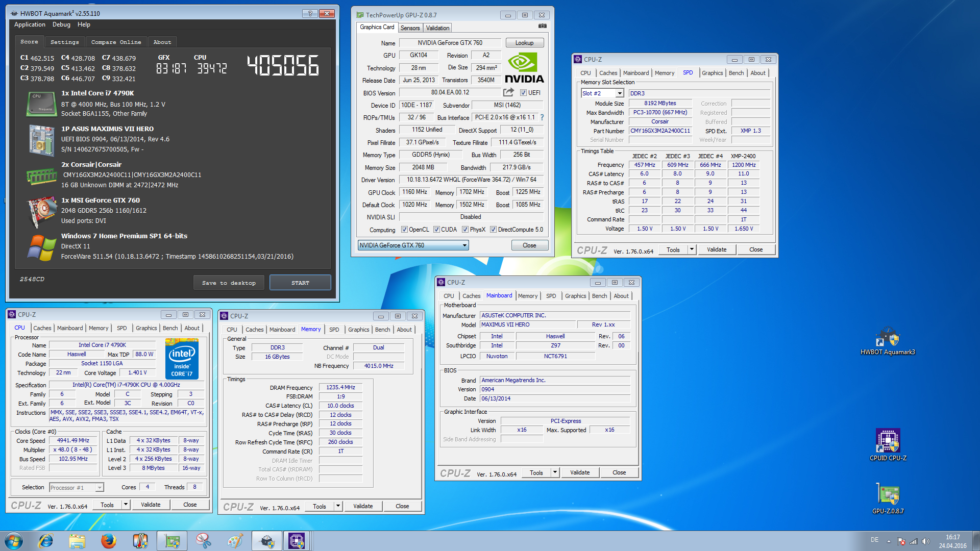The width and height of the screenshot is (980, 551).
Task: Launch Firefox from the taskbar
Action: pos(109,541)
